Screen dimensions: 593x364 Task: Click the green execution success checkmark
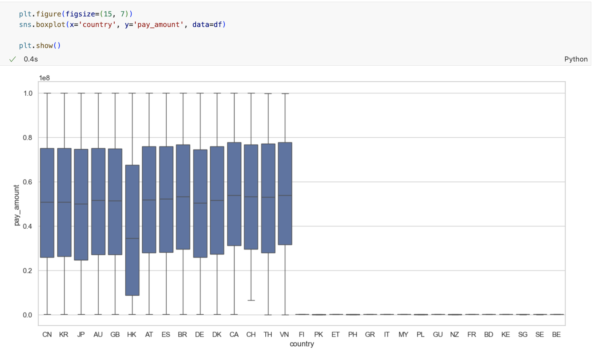tap(13, 59)
